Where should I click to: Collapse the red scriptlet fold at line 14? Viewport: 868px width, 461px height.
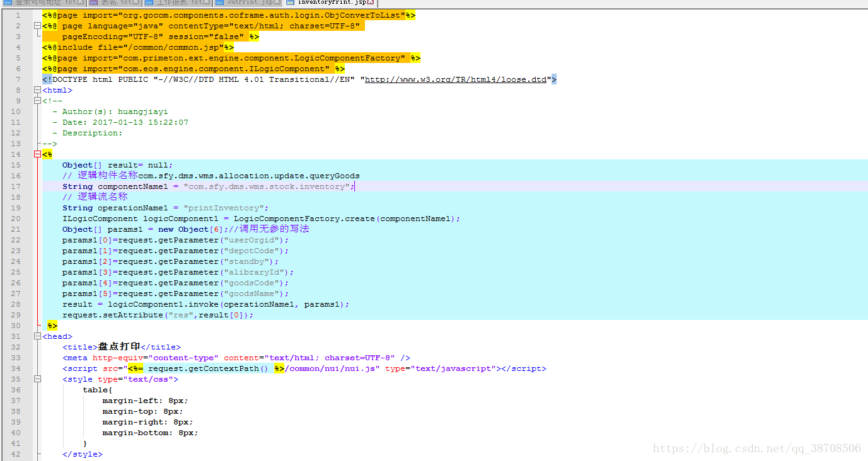click(37, 154)
